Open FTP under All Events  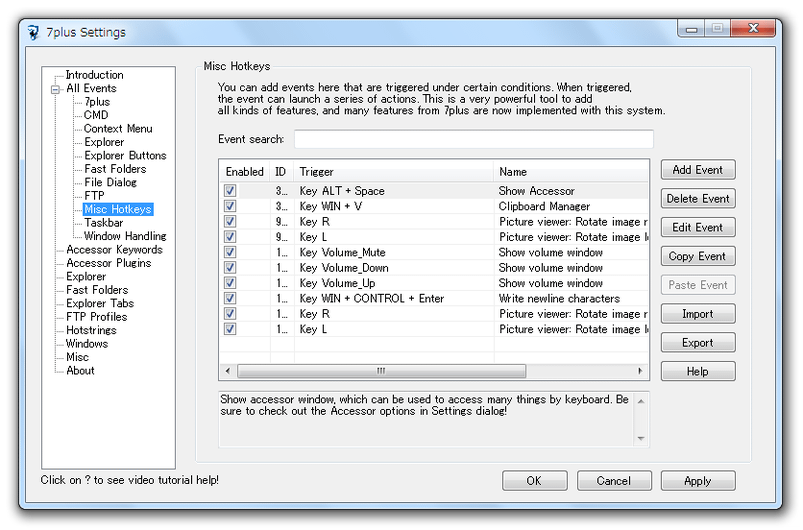click(x=94, y=196)
